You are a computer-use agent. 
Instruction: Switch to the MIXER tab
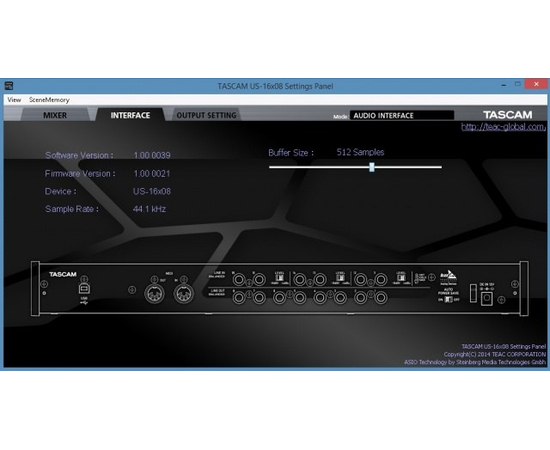55,115
